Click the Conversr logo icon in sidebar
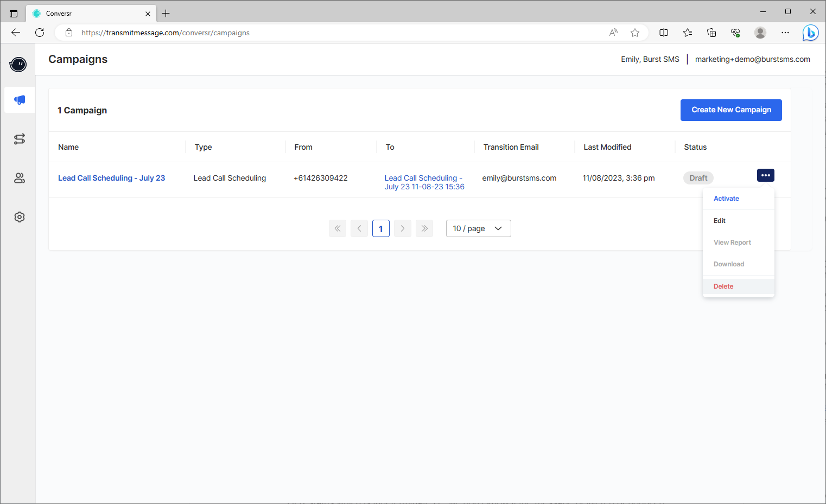This screenshot has height=504, width=826. pos(18,65)
